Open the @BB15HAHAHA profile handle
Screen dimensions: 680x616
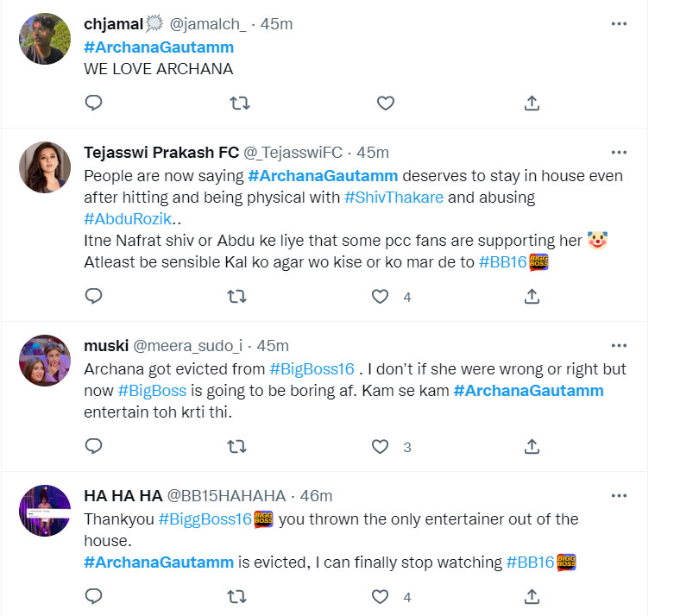pyautogui.click(x=225, y=496)
